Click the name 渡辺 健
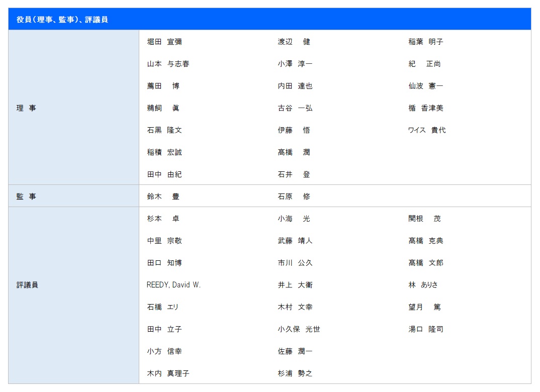Viewport: 540px width, 392px height. click(x=294, y=42)
